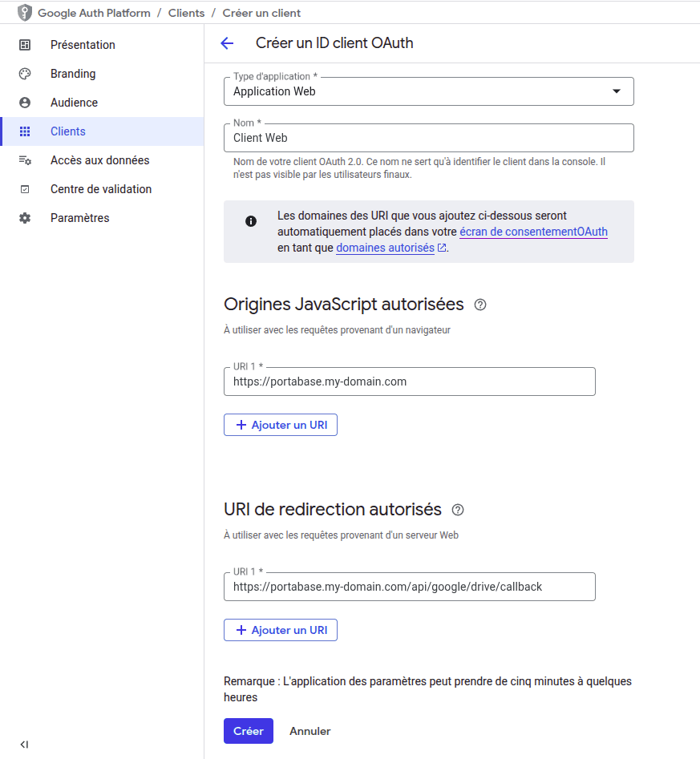Open Centre de validation via its checkmark icon
This screenshot has height=759, width=700.
click(25, 189)
